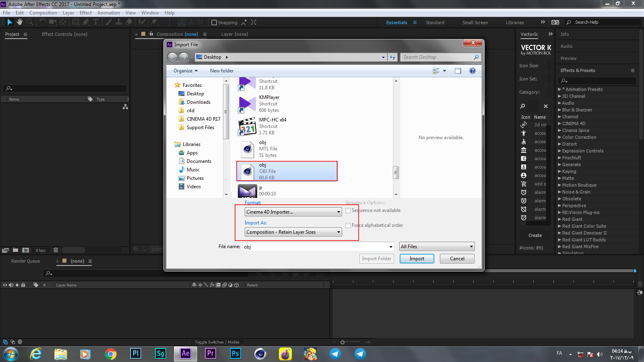
Task: Open Google Chrome from the taskbar
Action: pos(110,354)
